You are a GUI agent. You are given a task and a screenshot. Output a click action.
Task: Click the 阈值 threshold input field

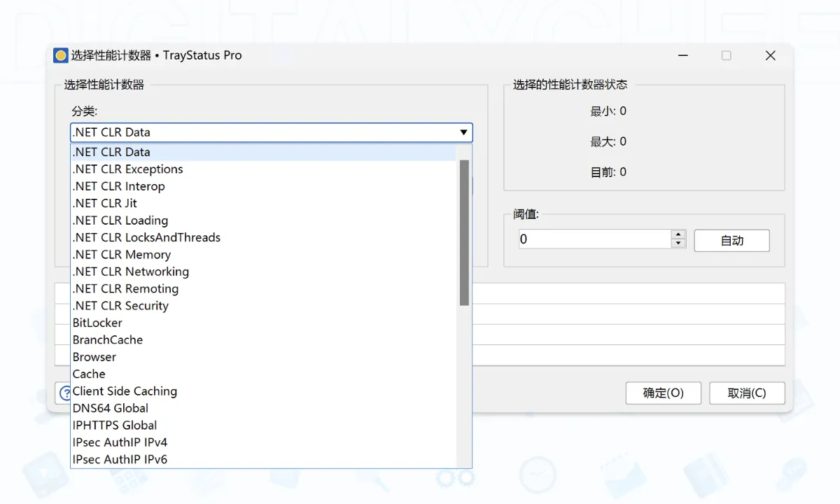(x=595, y=239)
